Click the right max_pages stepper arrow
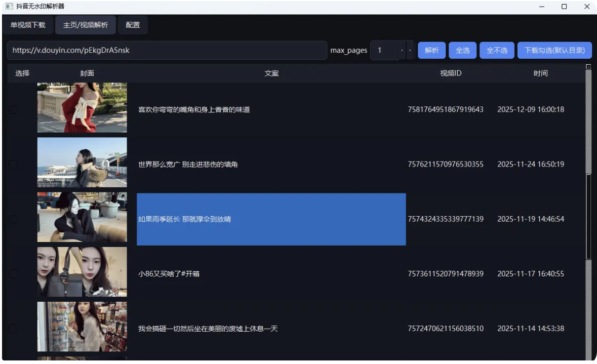Screen dimensions: 597x364 coord(410,51)
